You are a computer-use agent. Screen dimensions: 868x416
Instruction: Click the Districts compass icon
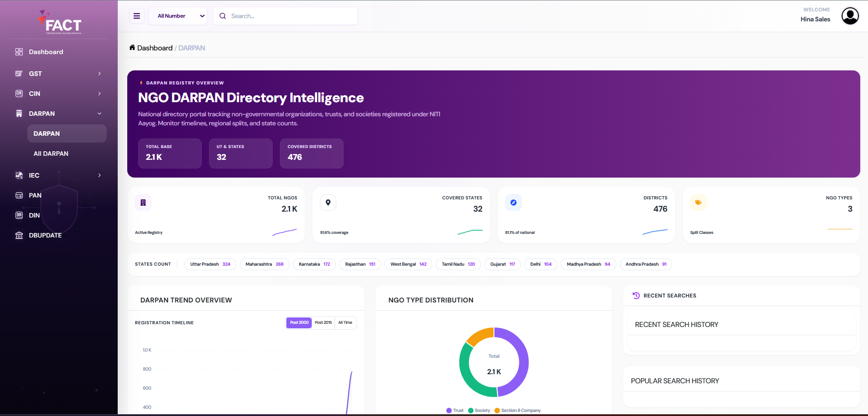point(514,203)
